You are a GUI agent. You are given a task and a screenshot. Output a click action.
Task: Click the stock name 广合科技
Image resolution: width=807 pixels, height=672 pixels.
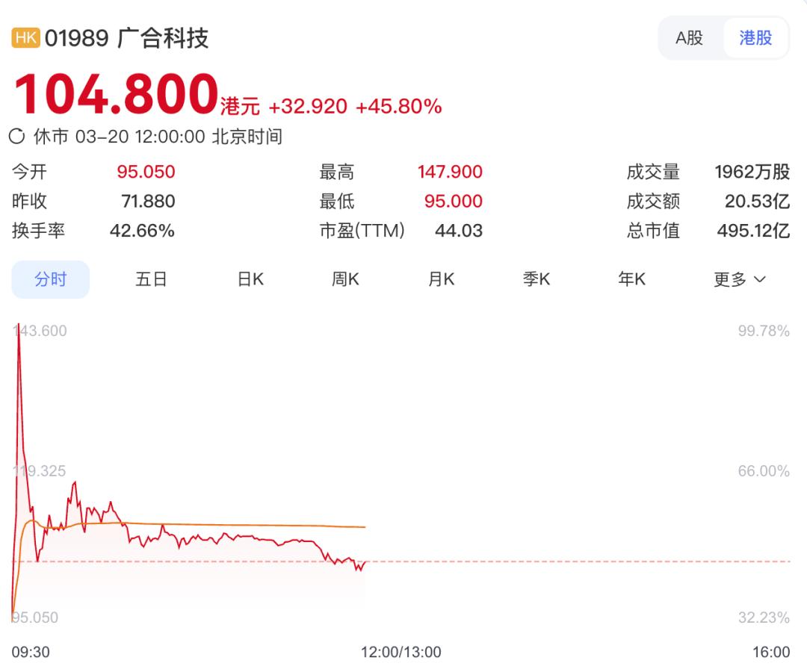click(164, 38)
